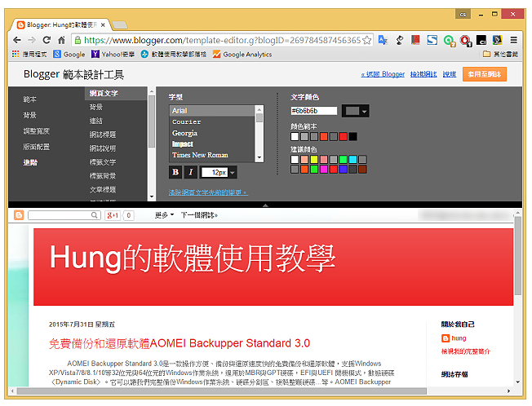Open the yellow-blue extension icon beside Chrome menu
Image resolution: width=532 pixels, height=406 pixels.
[x=497, y=40]
